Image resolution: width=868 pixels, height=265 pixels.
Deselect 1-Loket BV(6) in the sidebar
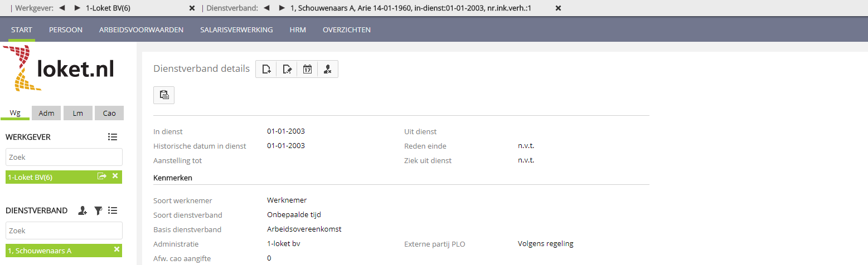pyautogui.click(x=115, y=176)
